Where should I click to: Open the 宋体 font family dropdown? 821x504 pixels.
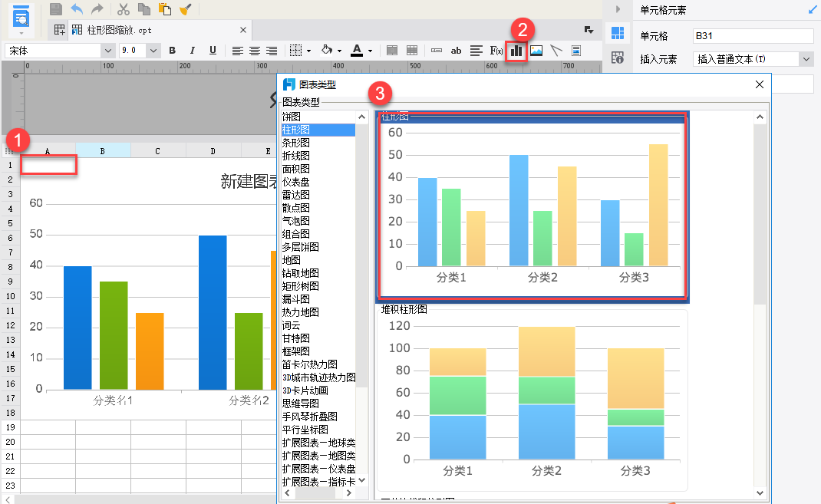[x=107, y=51]
